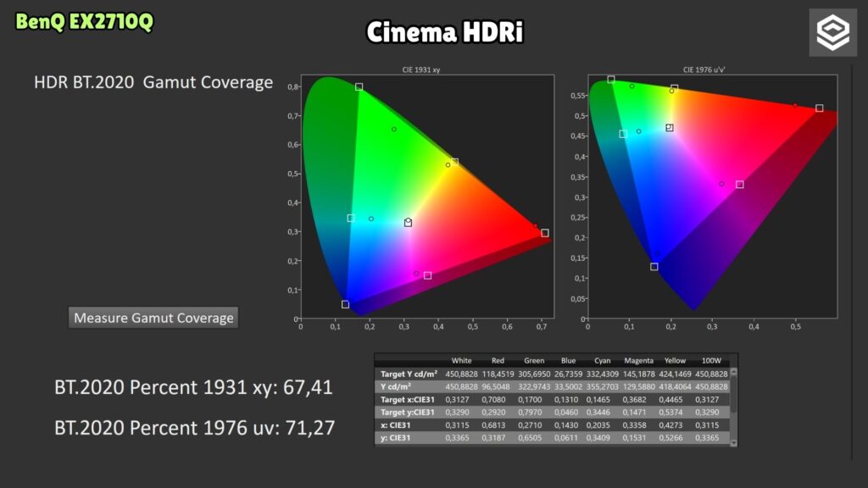Click the Red target x cell 0,7080
The height and width of the screenshot is (488, 868).
tap(493, 400)
